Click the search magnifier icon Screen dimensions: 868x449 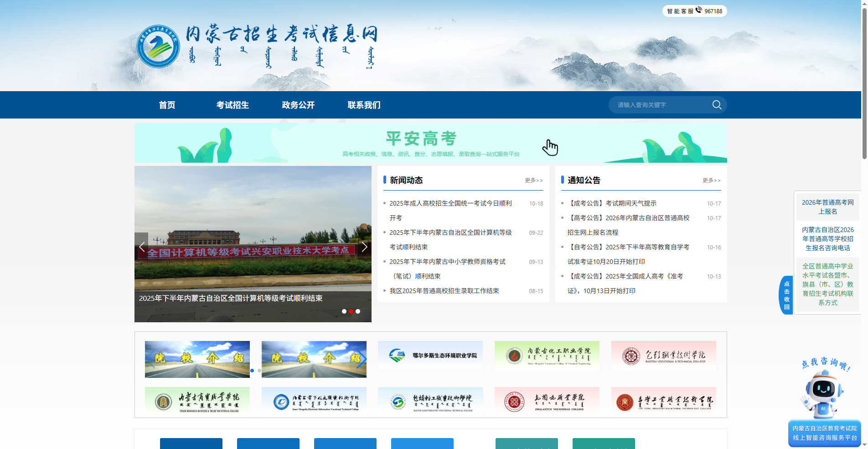coord(717,105)
